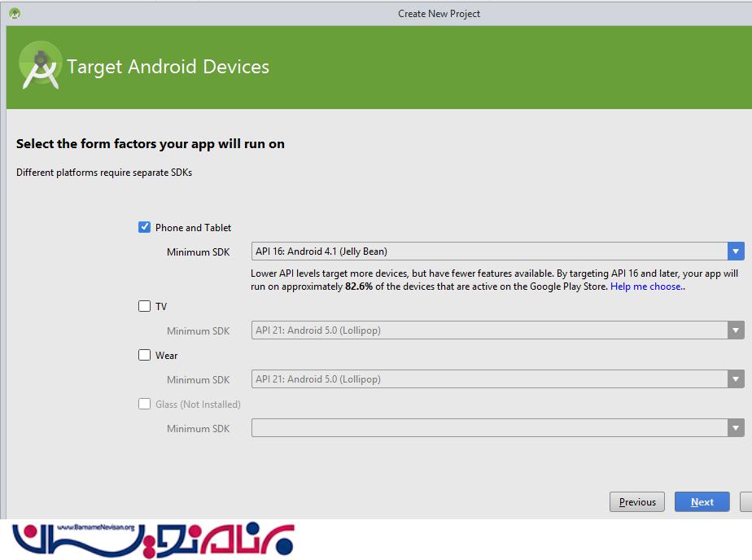The image size is (752, 560).
Task: Open the TV Minimum SDK dropdown
Action: pos(497,330)
